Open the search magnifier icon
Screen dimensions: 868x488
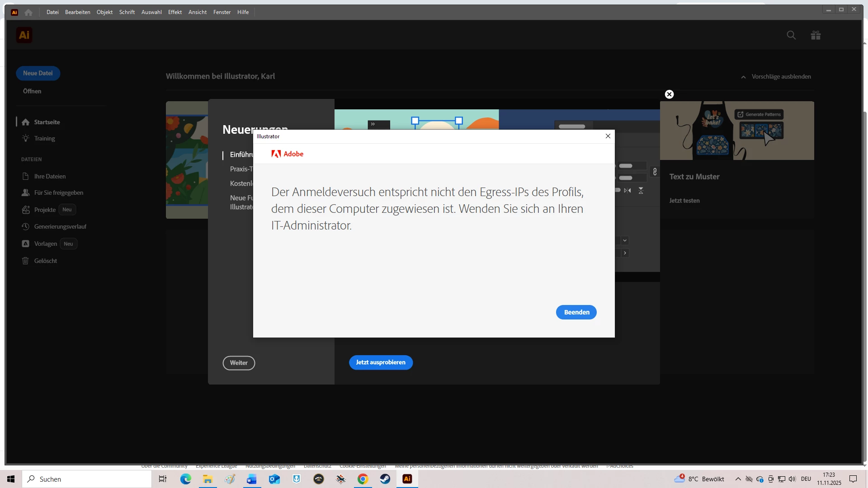(x=791, y=35)
